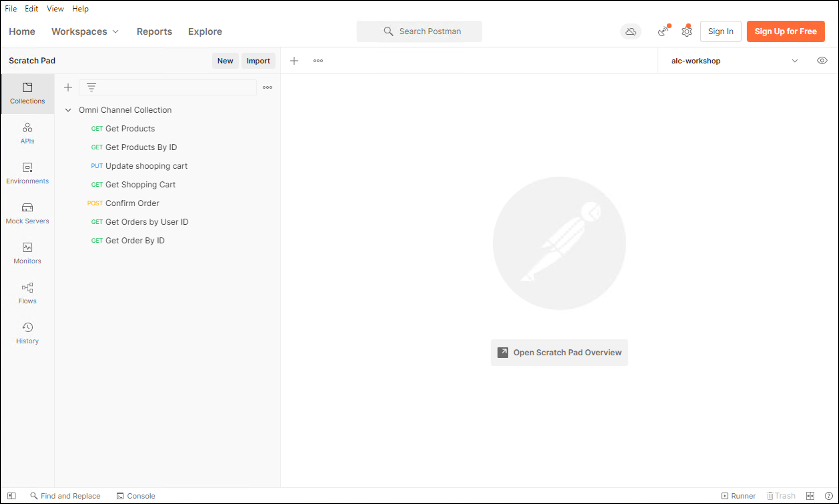The width and height of the screenshot is (839, 504).
Task: Expand the Workspaces dropdown menu
Action: tap(85, 32)
